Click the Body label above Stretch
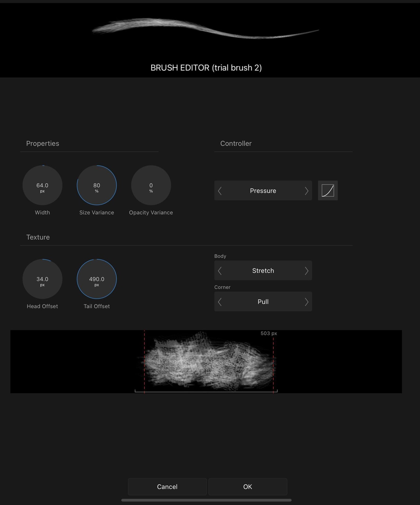The width and height of the screenshot is (420, 505). click(x=220, y=256)
